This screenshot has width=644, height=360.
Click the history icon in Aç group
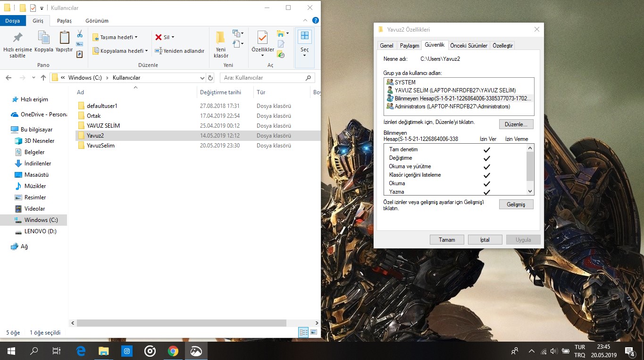(x=281, y=55)
